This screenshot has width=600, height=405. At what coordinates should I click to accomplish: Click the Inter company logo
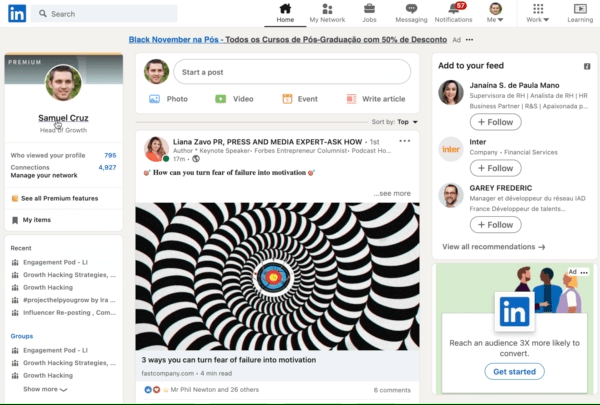click(x=451, y=149)
